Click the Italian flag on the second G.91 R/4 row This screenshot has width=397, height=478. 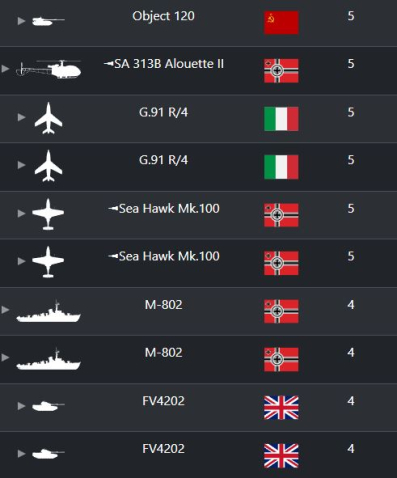[281, 167]
